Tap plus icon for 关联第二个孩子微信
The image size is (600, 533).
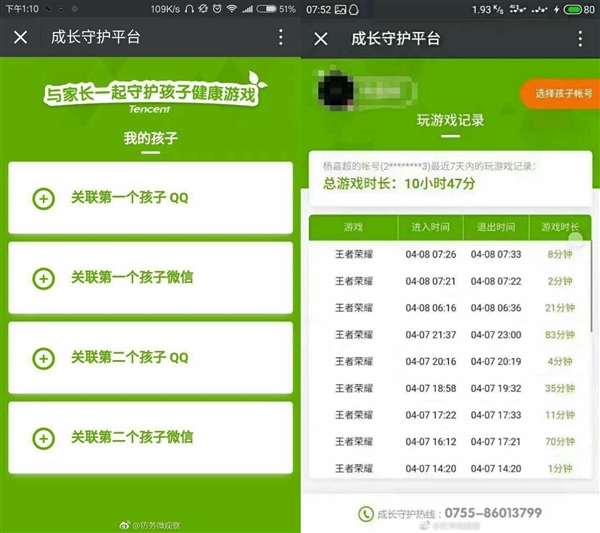[x=43, y=437]
